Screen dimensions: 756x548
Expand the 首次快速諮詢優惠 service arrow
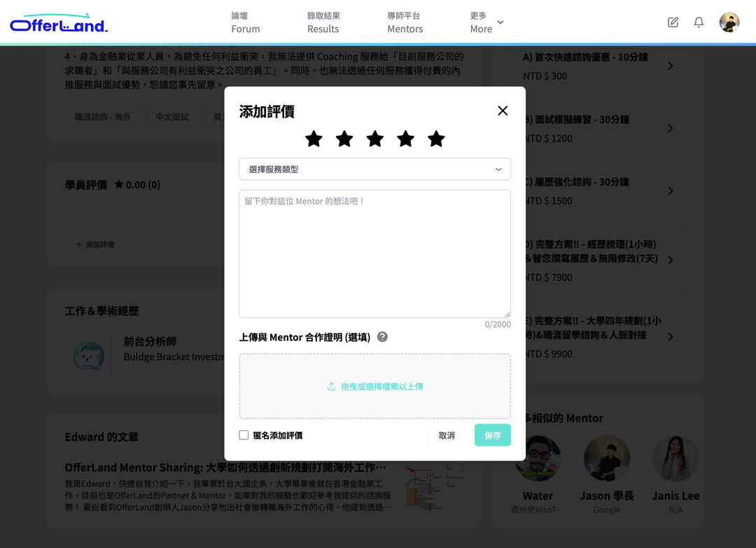coord(671,66)
